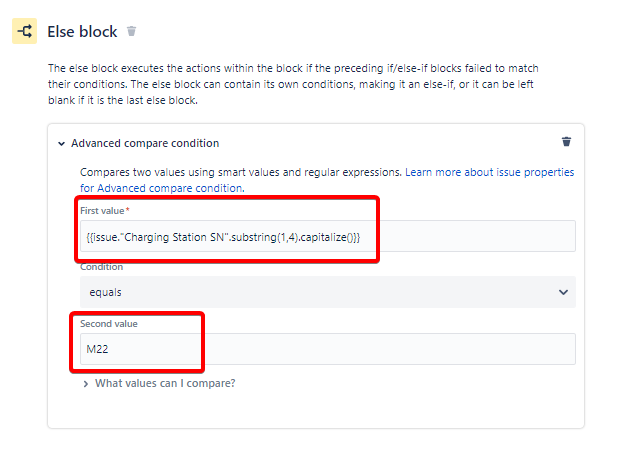This screenshot has width=630, height=453.
Task: Click the Else block heading
Action: tap(82, 32)
